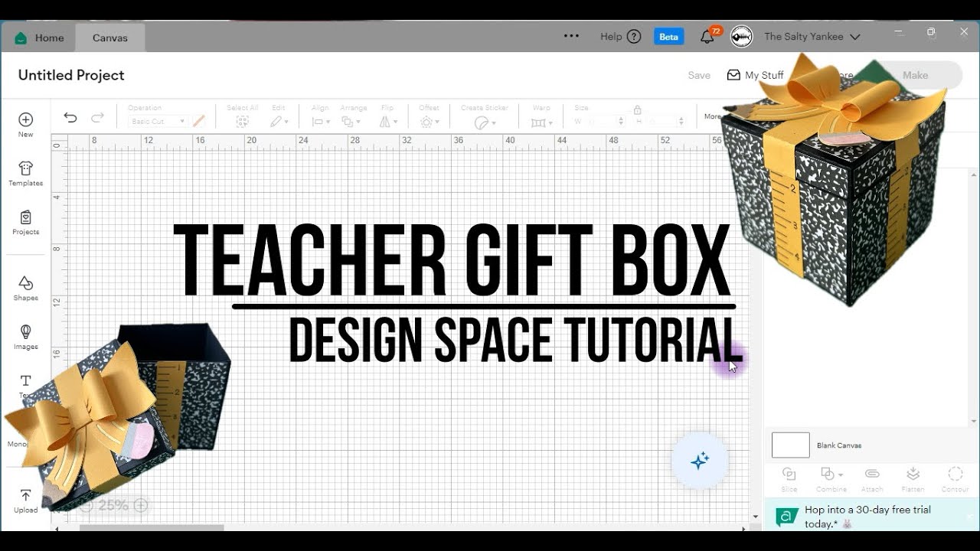This screenshot has width=980, height=551.
Task: Toggle the size lock padlock
Action: click(637, 110)
